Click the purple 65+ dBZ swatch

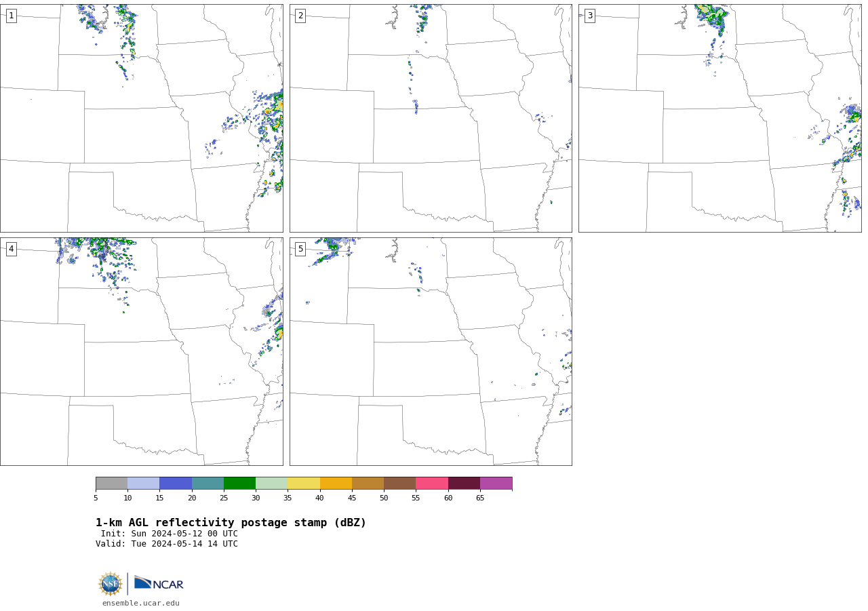[x=496, y=483]
